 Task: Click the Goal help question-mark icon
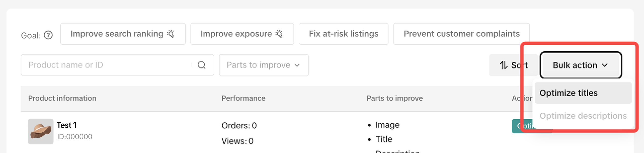tap(48, 35)
